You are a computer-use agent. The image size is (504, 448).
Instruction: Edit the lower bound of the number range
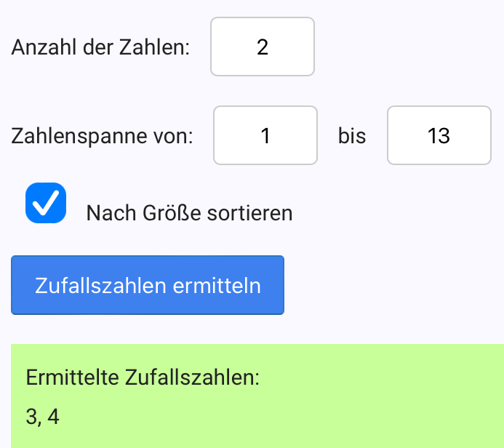[x=265, y=135]
